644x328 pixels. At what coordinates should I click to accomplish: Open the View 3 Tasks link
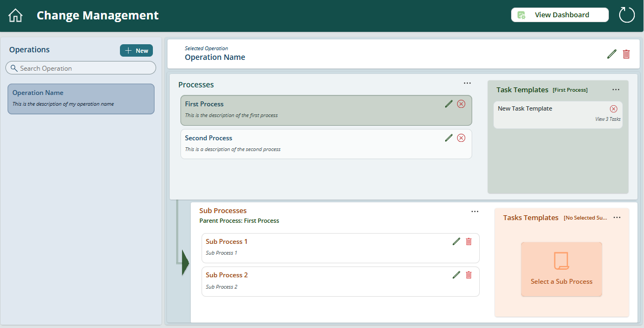click(607, 119)
